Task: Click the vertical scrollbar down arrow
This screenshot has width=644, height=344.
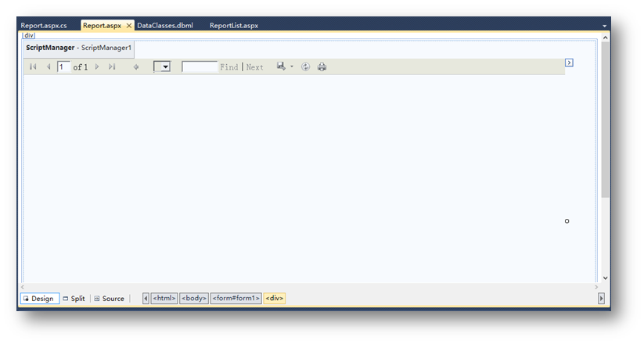Action: tap(605, 278)
